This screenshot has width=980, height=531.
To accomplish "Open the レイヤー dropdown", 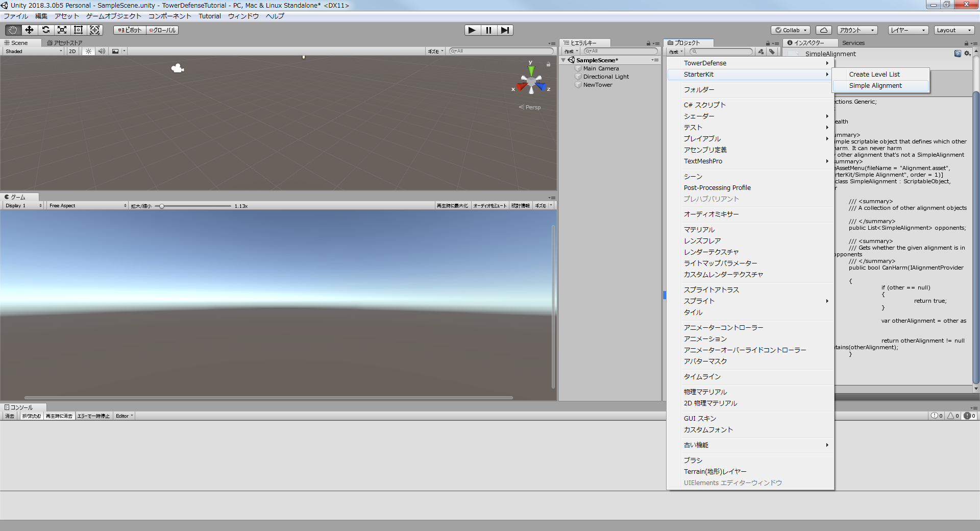I will coord(908,30).
